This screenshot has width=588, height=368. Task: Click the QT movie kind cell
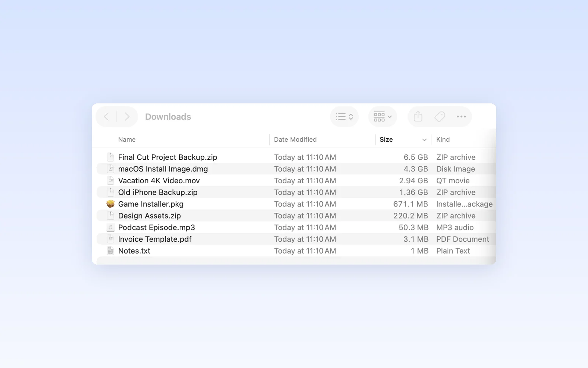click(x=453, y=181)
